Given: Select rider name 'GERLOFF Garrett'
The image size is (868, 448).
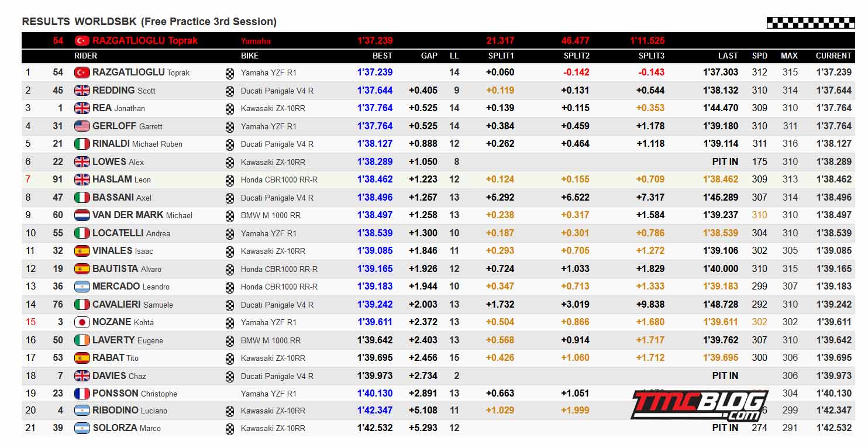Looking at the screenshot, I should (128, 126).
